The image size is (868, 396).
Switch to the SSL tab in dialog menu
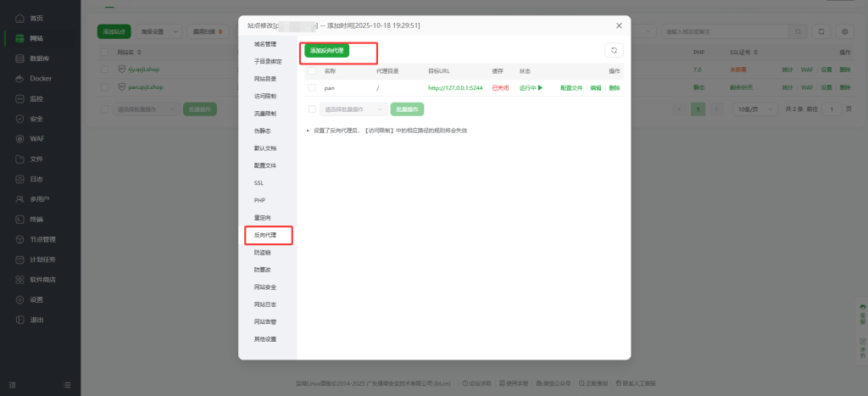pyautogui.click(x=259, y=182)
